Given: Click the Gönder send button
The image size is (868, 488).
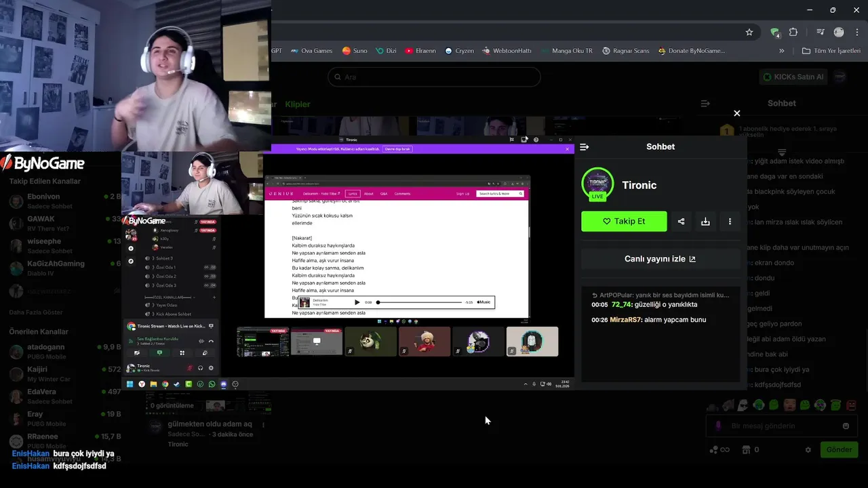Looking at the screenshot, I should pos(839,449).
